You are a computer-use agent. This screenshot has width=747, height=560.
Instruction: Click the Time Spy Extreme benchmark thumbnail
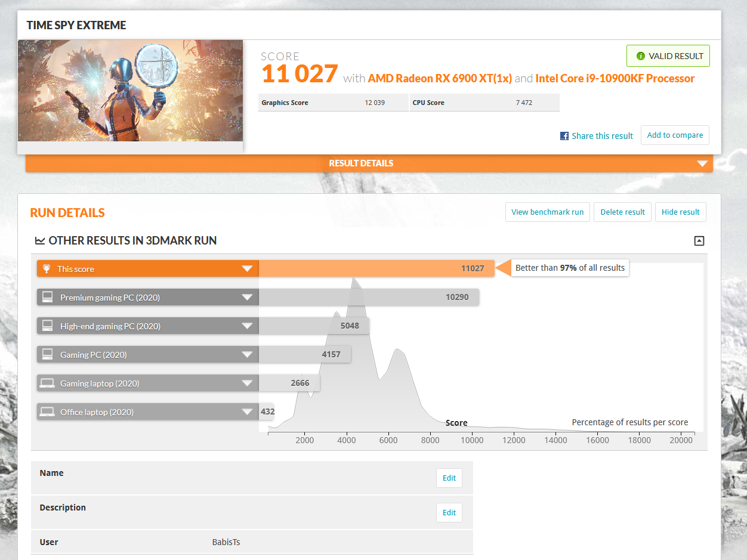pyautogui.click(x=130, y=91)
